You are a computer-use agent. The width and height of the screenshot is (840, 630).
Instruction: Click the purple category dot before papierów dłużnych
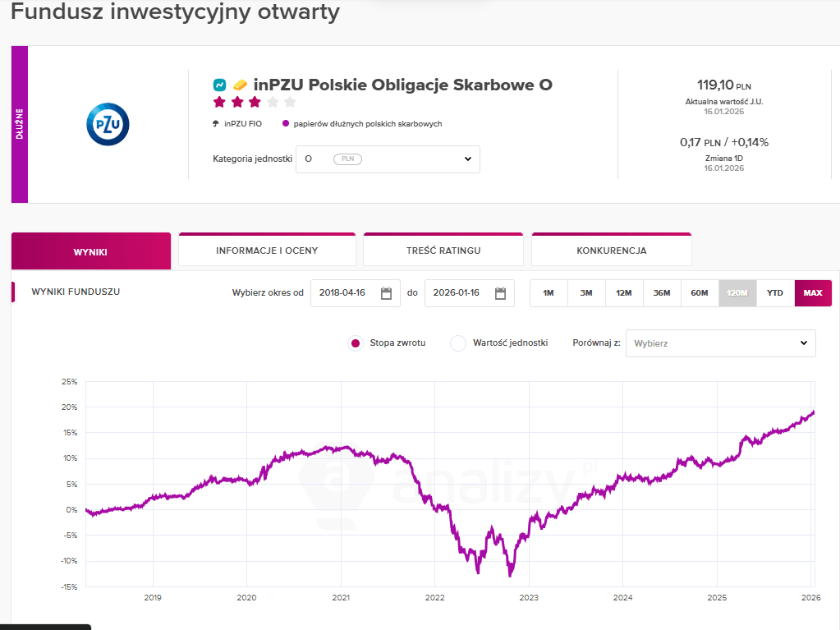pos(286,124)
